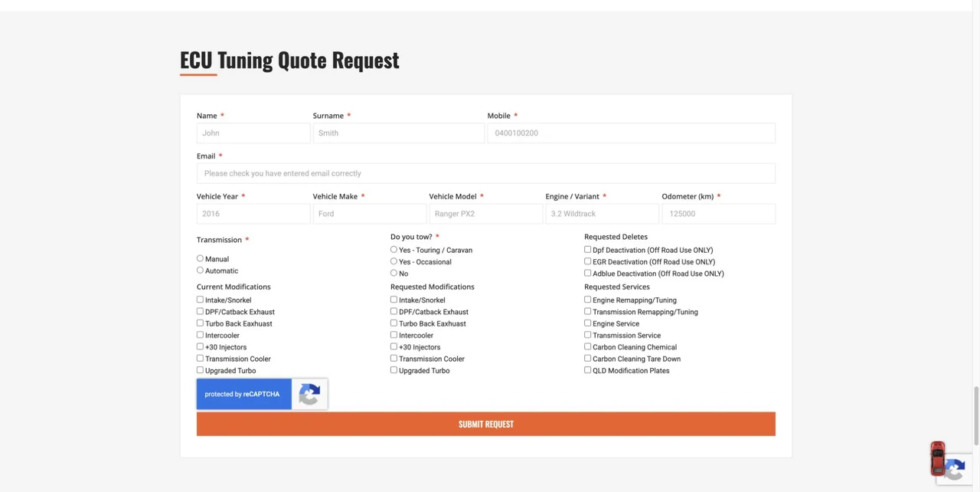
Task: Click the reCAPTCHA logo icon in form
Action: point(309,394)
